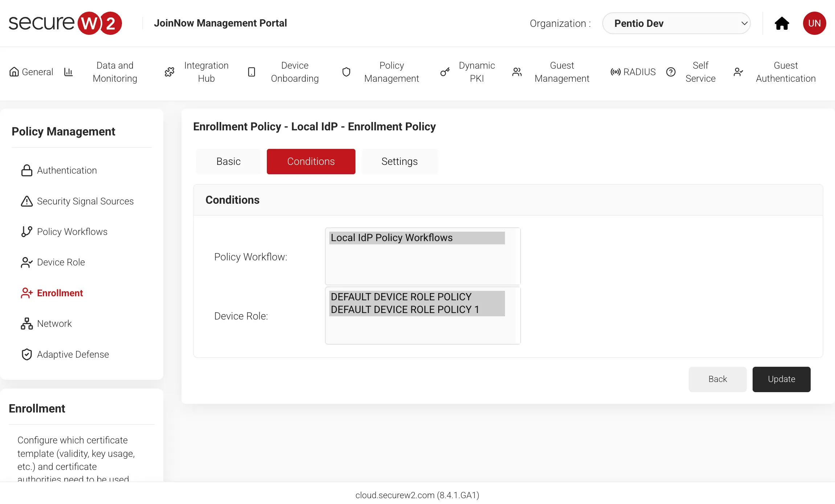Open the Pentio Dev organization selector

[676, 23]
